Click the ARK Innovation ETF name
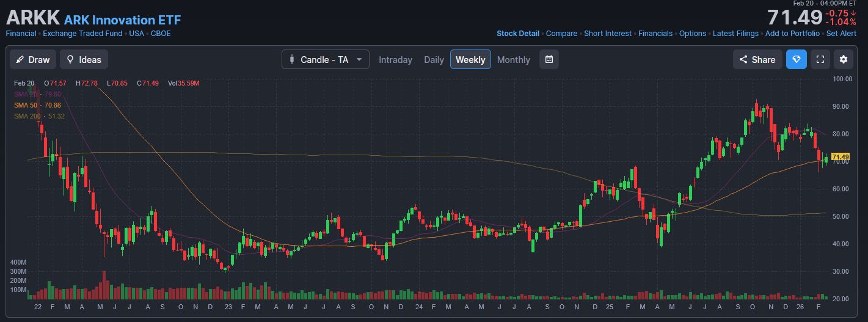 point(123,20)
